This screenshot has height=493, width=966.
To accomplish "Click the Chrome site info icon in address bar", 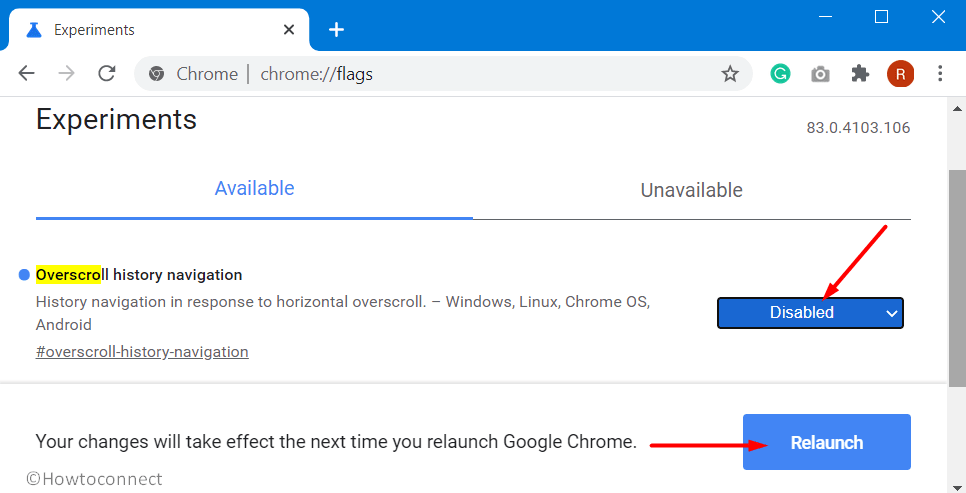I will pos(156,74).
